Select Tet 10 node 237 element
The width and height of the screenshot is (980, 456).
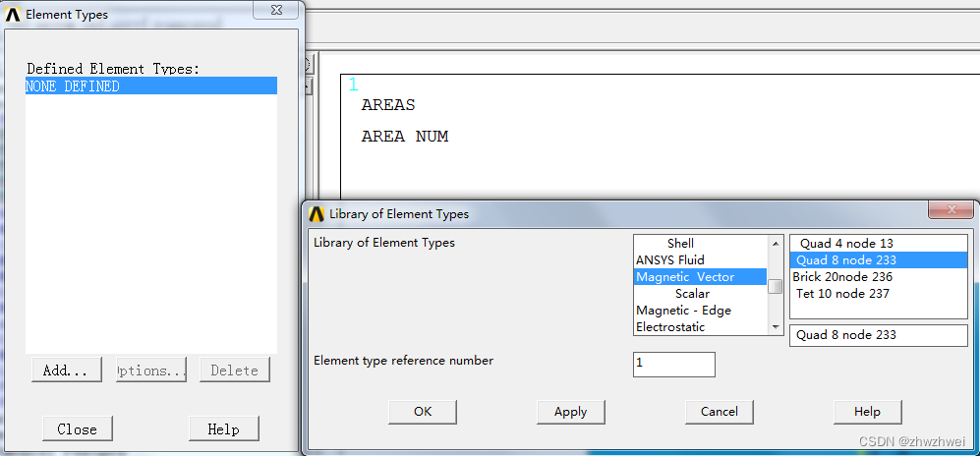[x=842, y=294]
